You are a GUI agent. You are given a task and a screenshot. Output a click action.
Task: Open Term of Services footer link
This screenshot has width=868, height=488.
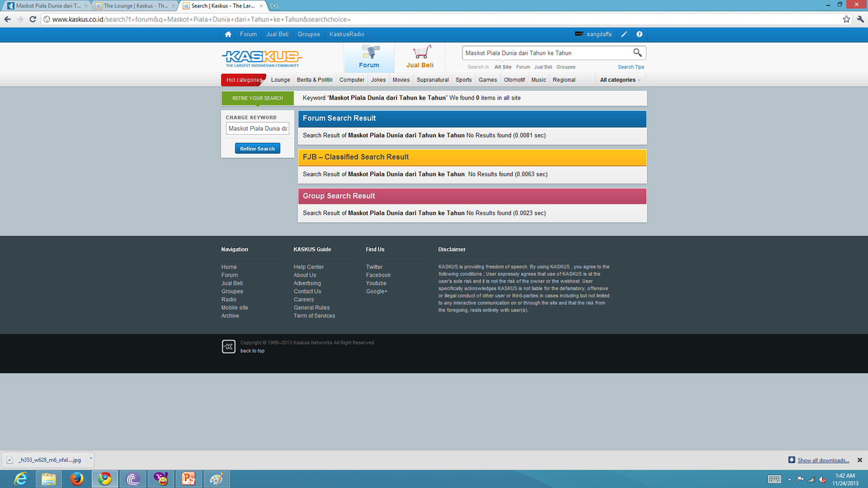click(315, 316)
